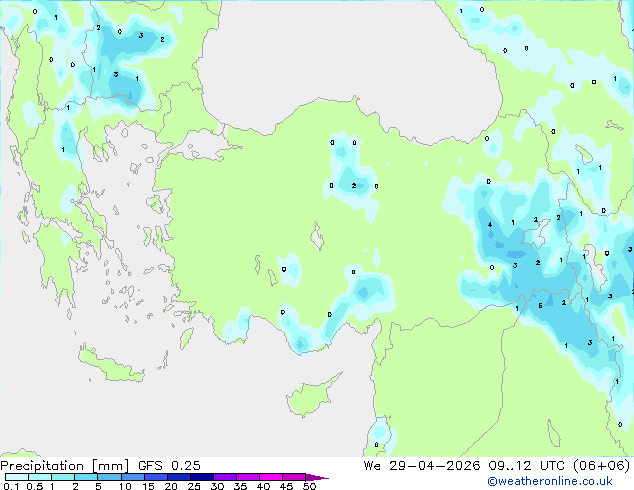Pick the 1–2 mm legend color segment
Image resolution: width=634 pixels, height=490 pixels.
pyautogui.click(x=63, y=477)
